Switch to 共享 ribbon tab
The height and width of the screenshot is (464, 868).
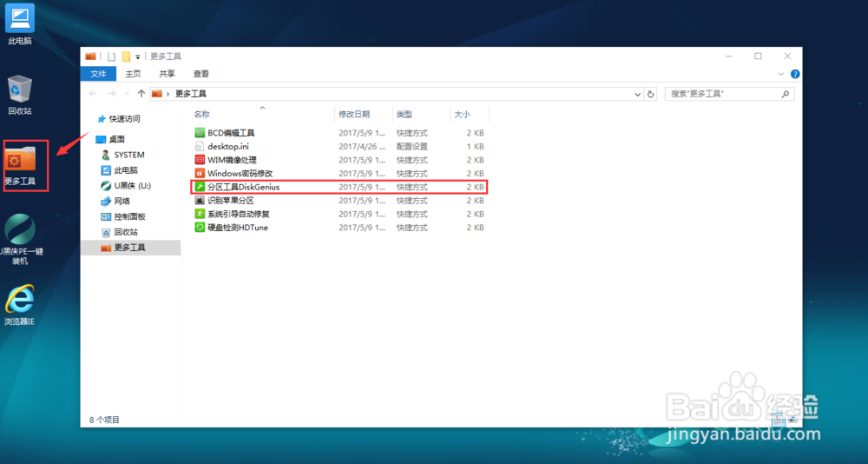coord(168,74)
